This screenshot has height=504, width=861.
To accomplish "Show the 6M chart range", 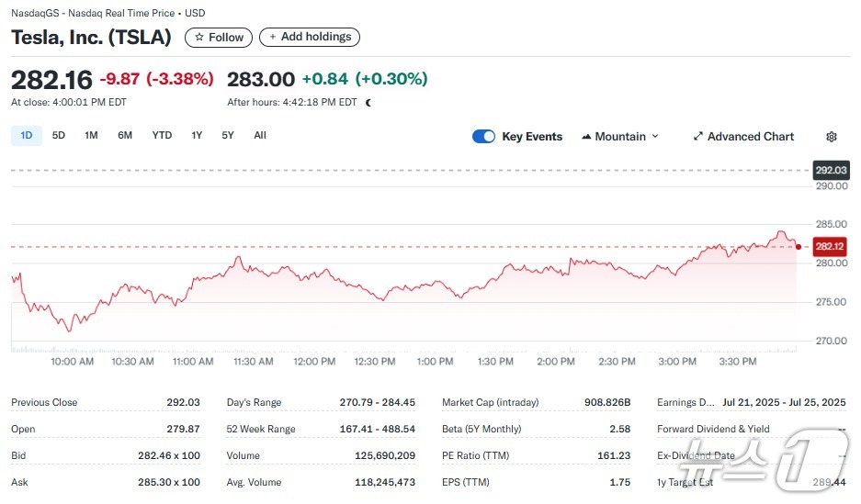I will (125, 136).
